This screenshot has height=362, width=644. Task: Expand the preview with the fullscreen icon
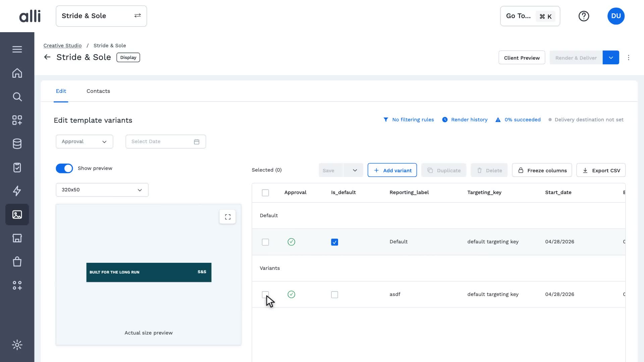click(228, 217)
